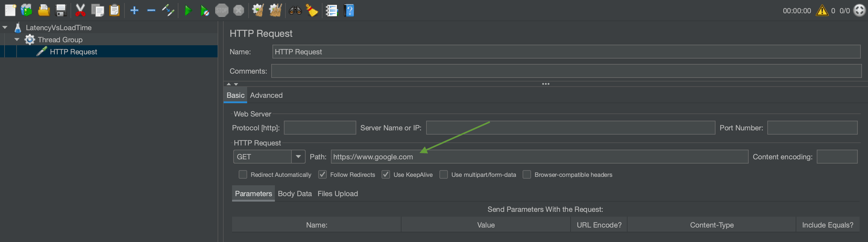Uncheck the Follow Redirects checkbox
This screenshot has width=868, height=242.
[x=322, y=174]
